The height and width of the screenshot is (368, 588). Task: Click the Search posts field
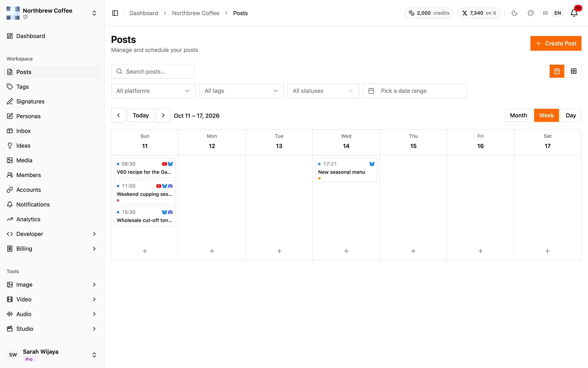pyautogui.click(x=153, y=71)
